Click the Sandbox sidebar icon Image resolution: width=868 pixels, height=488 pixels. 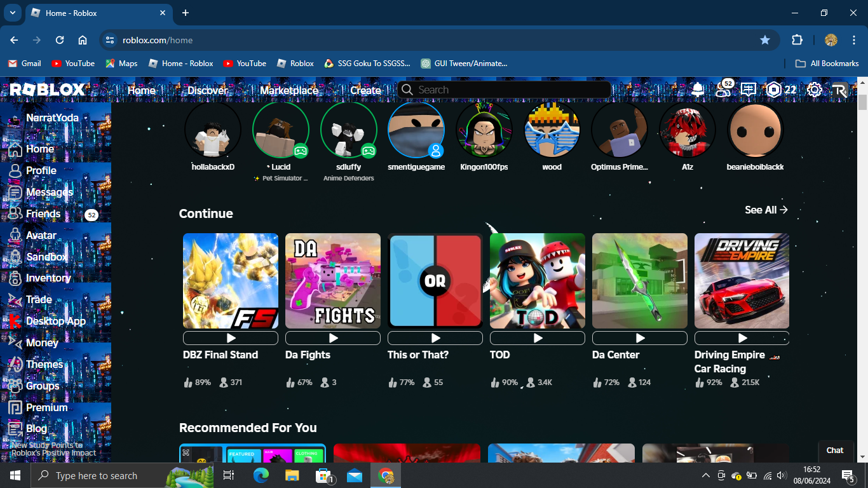[15, 257]
